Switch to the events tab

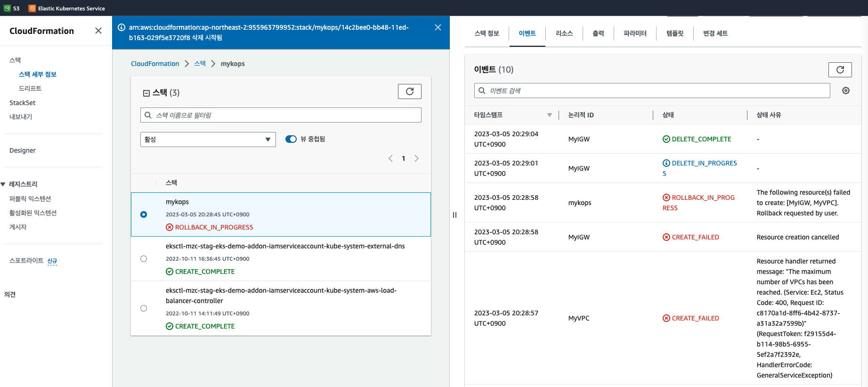[x=527, y=33]
